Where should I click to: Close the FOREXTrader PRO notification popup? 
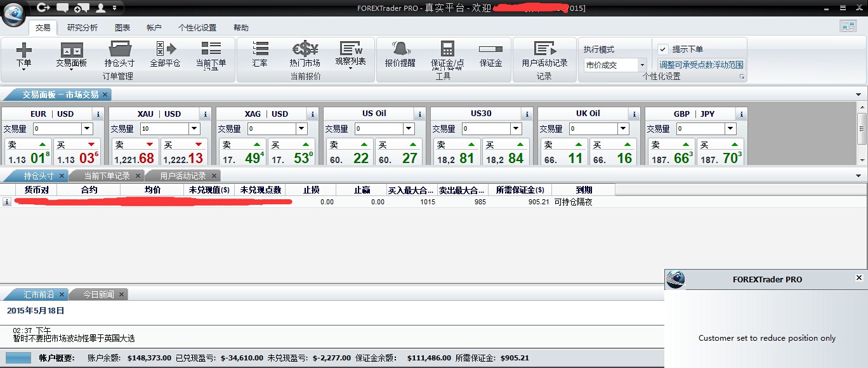(859, 278)
